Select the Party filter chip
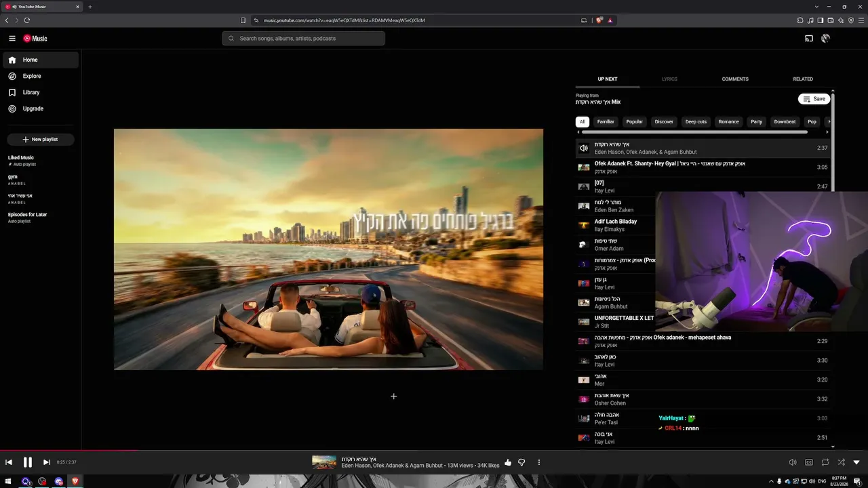 [757, 122]
